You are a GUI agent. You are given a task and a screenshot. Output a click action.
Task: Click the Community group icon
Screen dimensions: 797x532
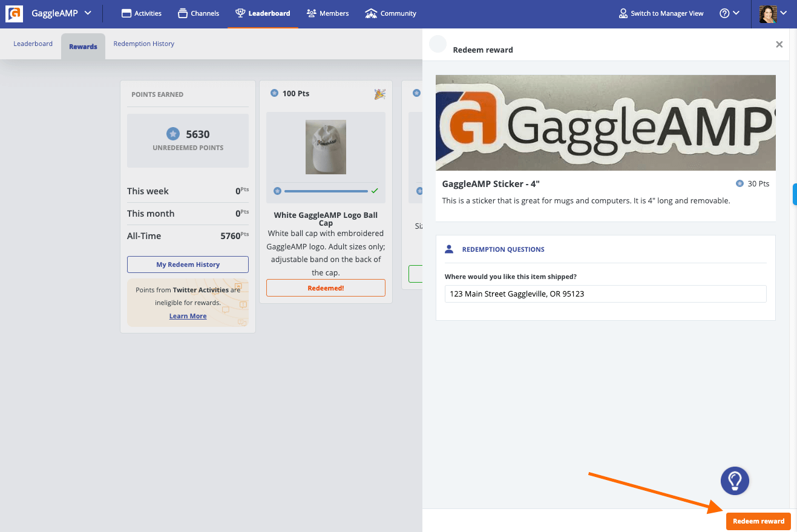point(371,13)
